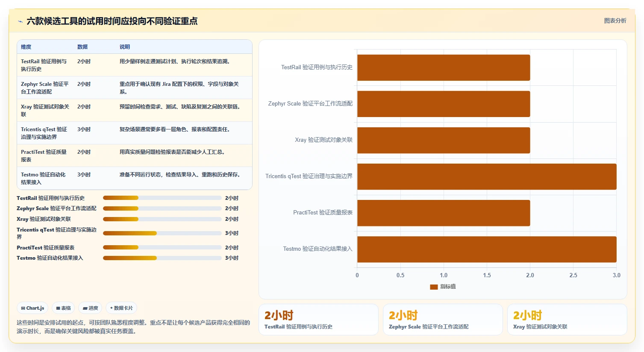The width and height of the screenshot is (644, 352).
Task: Click the 说明 table column header
Action: pos(125,47)
